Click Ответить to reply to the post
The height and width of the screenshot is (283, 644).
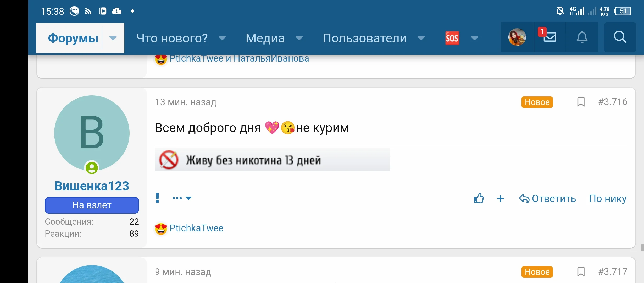(x=547, y=198)
